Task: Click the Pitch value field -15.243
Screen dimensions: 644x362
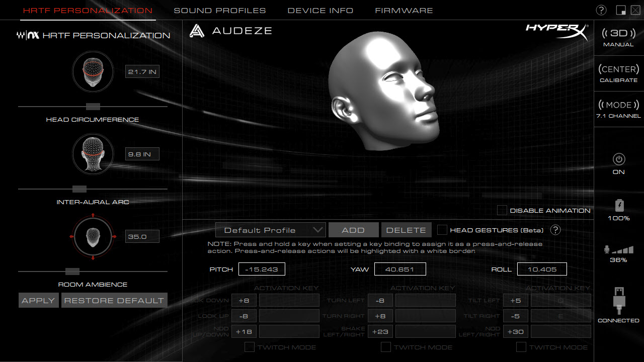Action: pyautogui.click(x=262, y=269)
